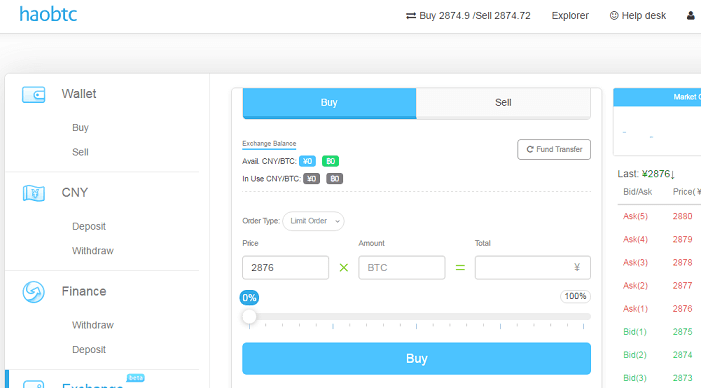Click the Wallet icon in sidebar
The height and width of the screenshot is (388, 701).
tap(34, 94)
